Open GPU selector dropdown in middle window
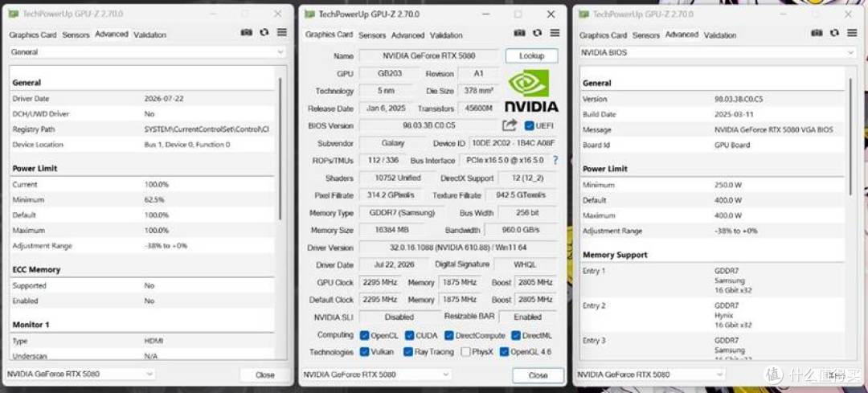The width and height of the screenshot is (868, 393). coord(377,375)
